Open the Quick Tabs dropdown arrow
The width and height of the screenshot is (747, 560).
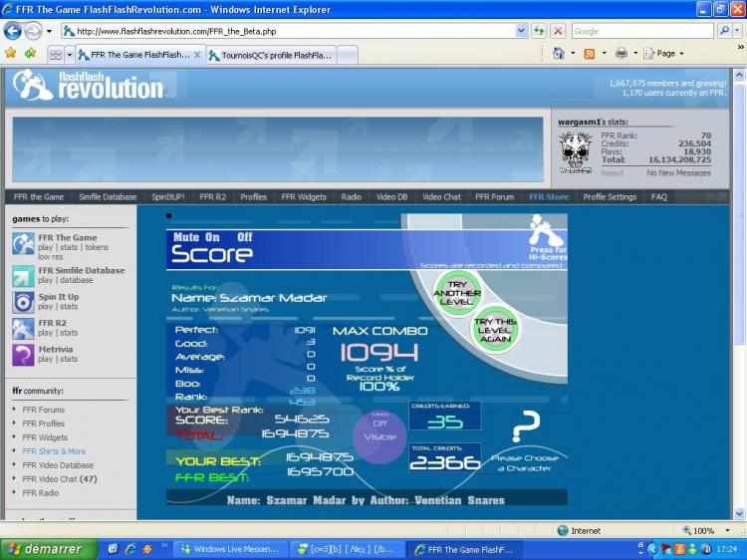point(69,55)
